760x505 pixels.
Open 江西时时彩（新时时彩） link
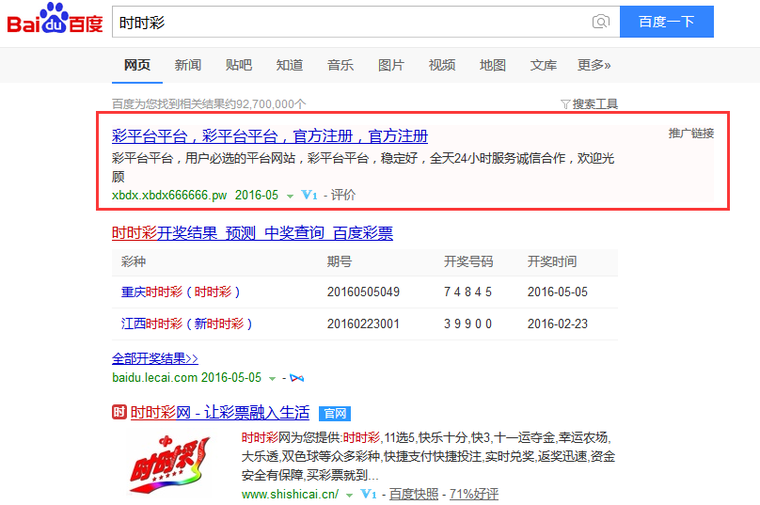click(187, 324)
